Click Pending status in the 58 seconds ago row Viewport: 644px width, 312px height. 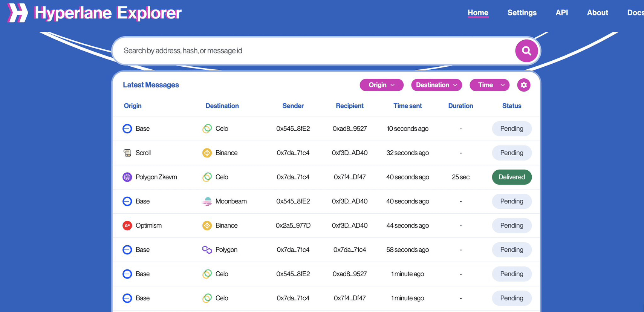click(511, 250)
